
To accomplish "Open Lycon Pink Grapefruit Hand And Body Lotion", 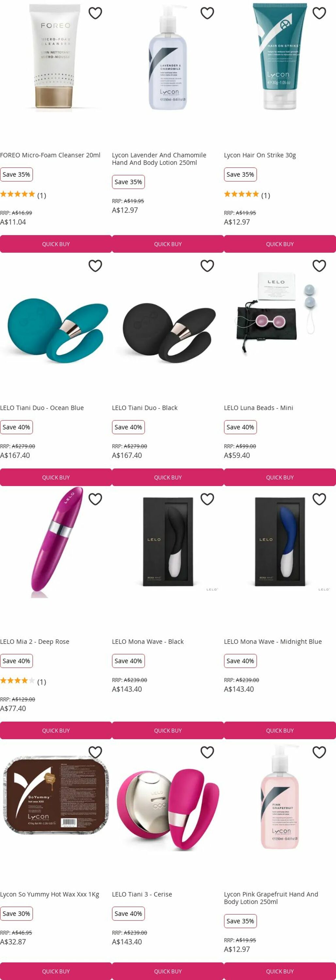I will (271, 898).
